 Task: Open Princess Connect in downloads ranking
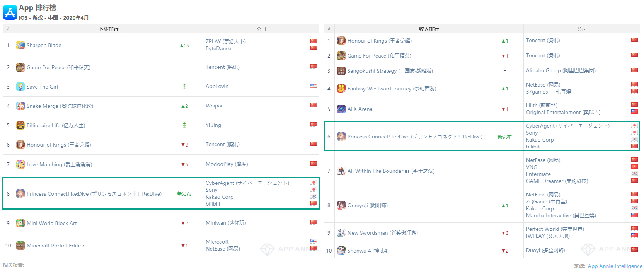coord(94,194)
